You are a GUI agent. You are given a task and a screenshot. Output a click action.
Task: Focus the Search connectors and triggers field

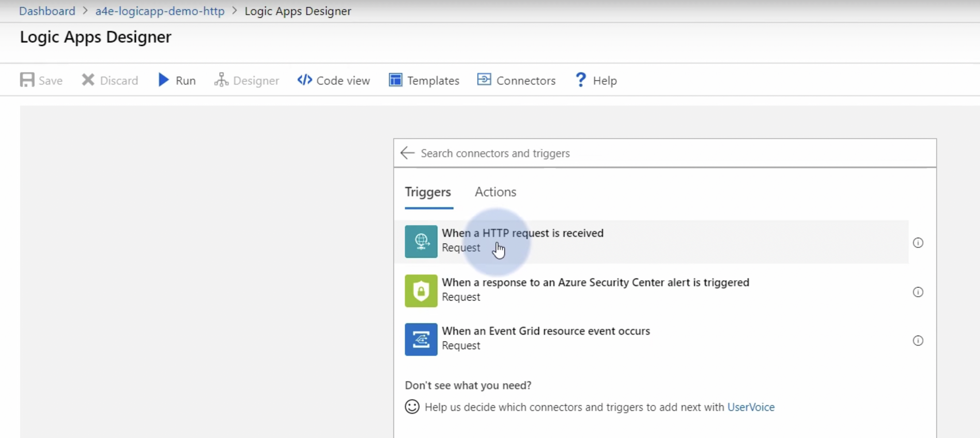pos(665,153)
